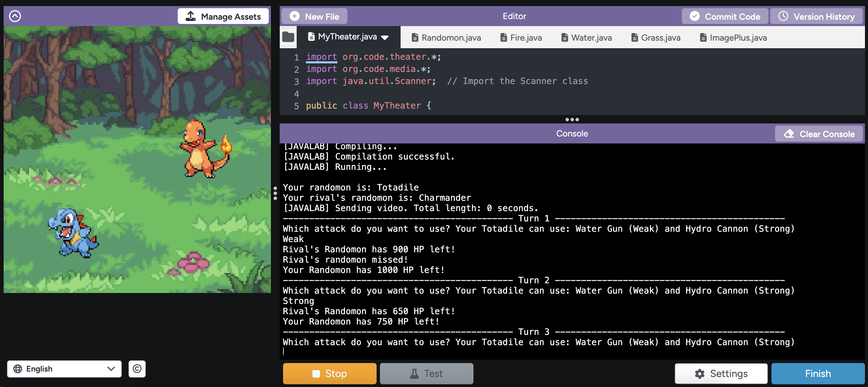Click the copyright icon button
This screenshot has width=868, height=387.
[137, 369]
